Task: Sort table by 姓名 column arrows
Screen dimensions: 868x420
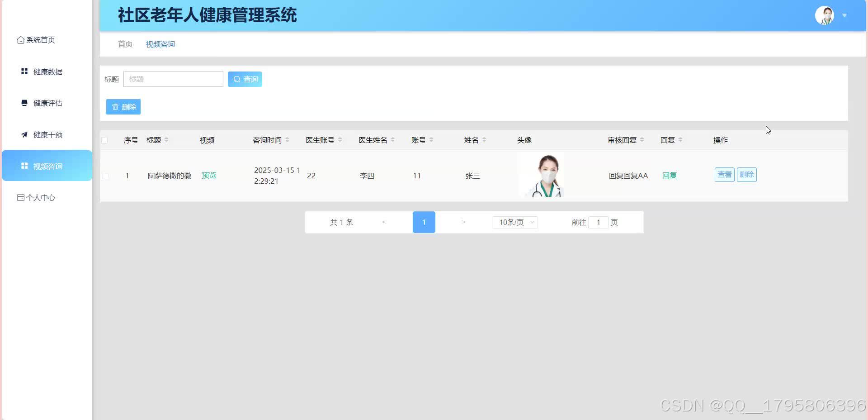Action: click(x=484, y=140)
